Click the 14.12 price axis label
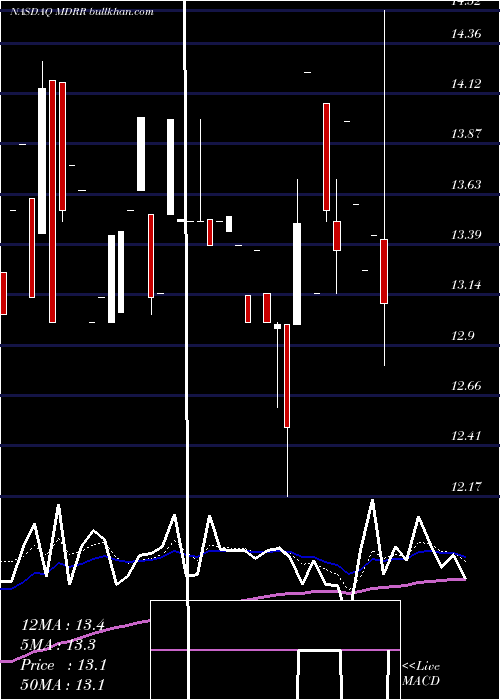Image resolution: width=500 pixels, height=700 pixels. tap(466, 83)
